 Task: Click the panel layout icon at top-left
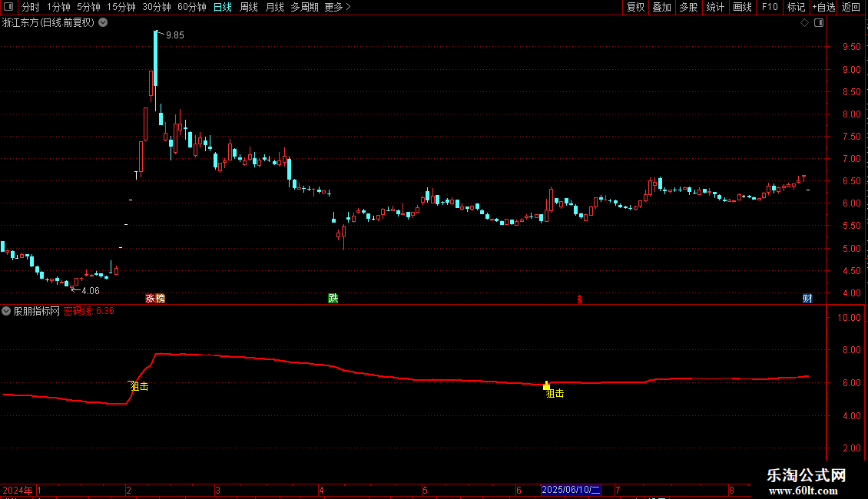[8, 7]
